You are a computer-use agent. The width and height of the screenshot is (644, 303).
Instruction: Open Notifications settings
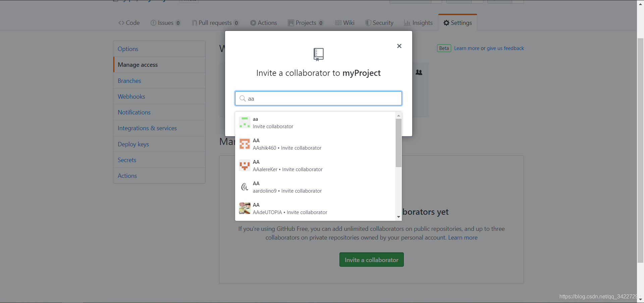159,112
